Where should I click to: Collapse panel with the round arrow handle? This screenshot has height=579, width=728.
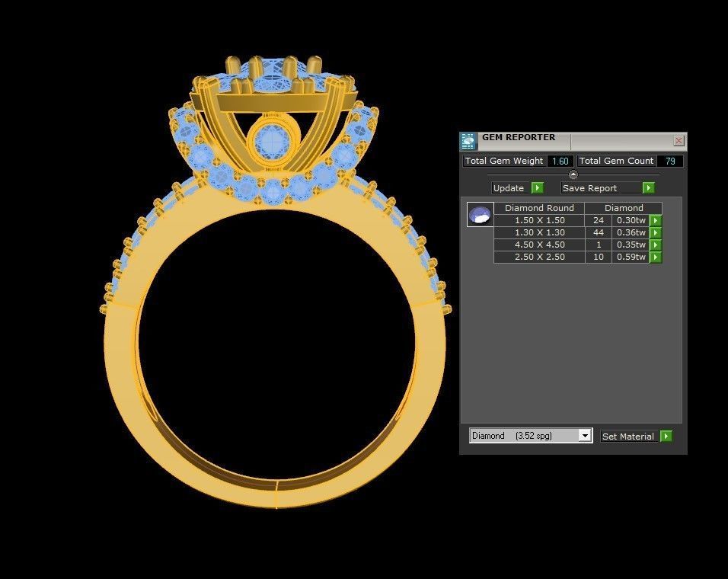[573, 174]
